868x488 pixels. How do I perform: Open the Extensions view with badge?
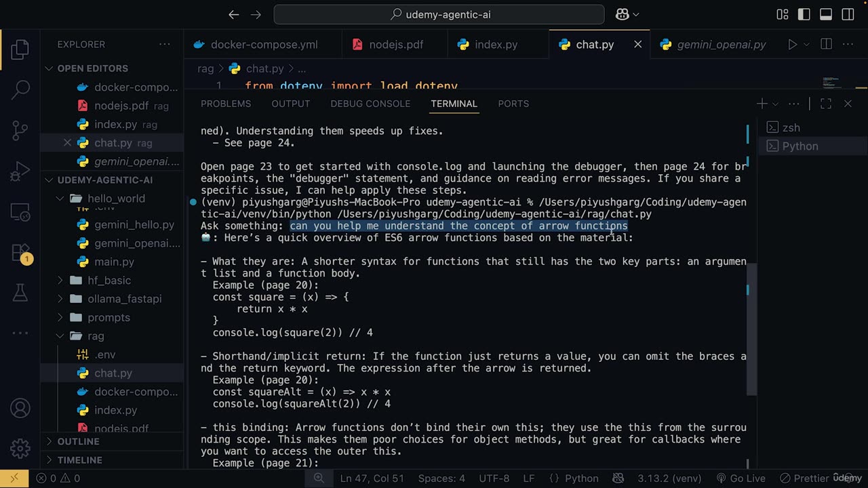(20, 252)
